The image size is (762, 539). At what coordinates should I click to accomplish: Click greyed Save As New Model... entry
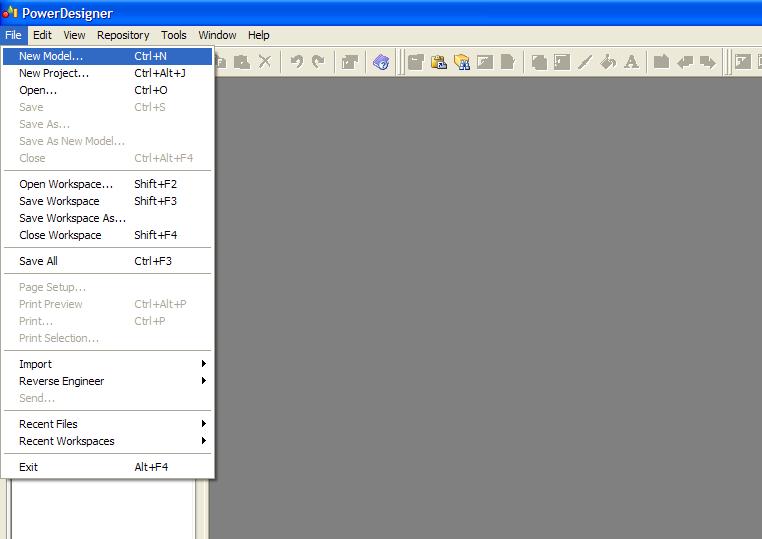(107, 141)
